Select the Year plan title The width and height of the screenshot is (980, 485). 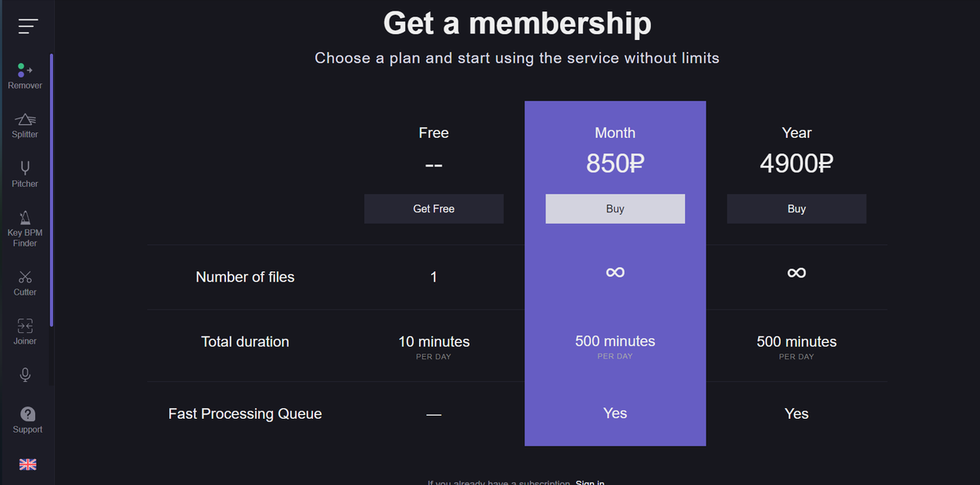click(x=796, y=133)
